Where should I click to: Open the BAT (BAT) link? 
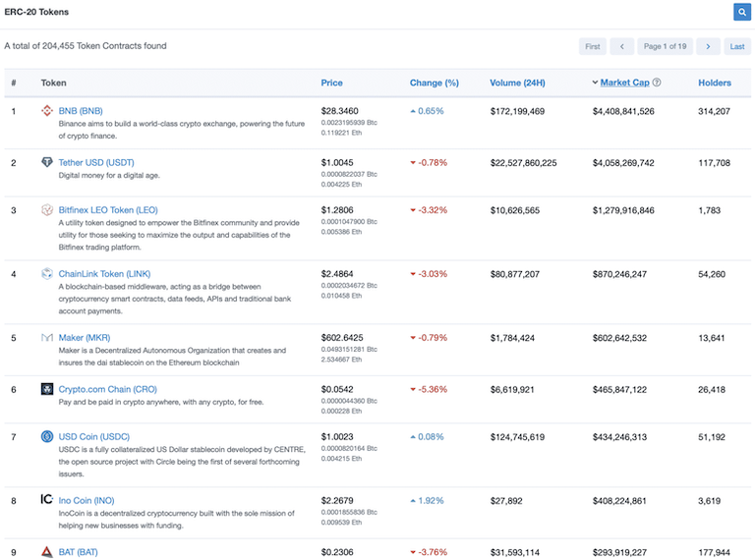78,552
